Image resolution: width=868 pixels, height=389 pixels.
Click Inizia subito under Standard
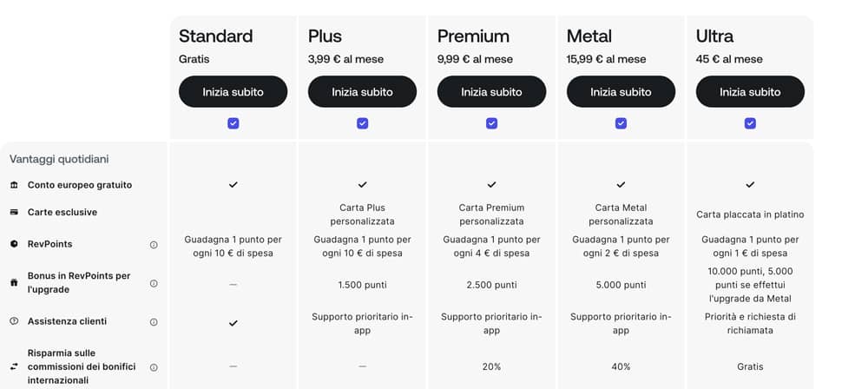point(233,92)
